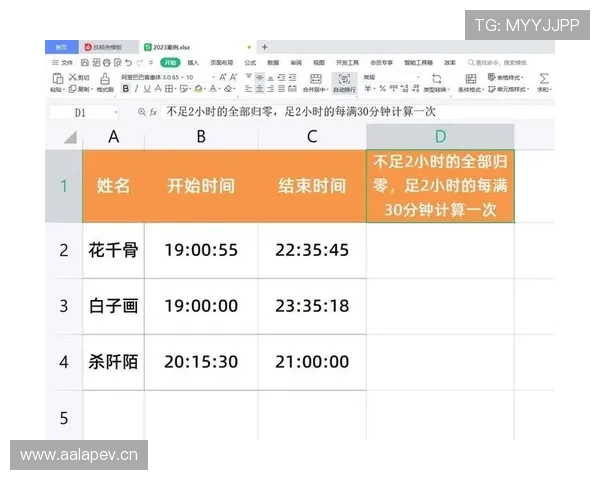The image size is (600, 480).
Task: Toggle Auto wrap text button
Action: point(344,83)
